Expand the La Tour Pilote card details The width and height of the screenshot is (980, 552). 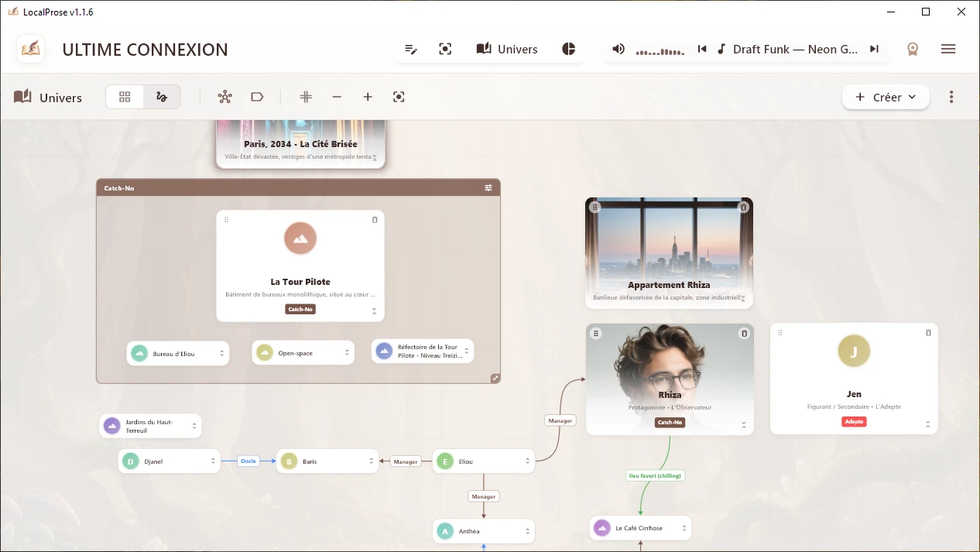click(374, 312)
